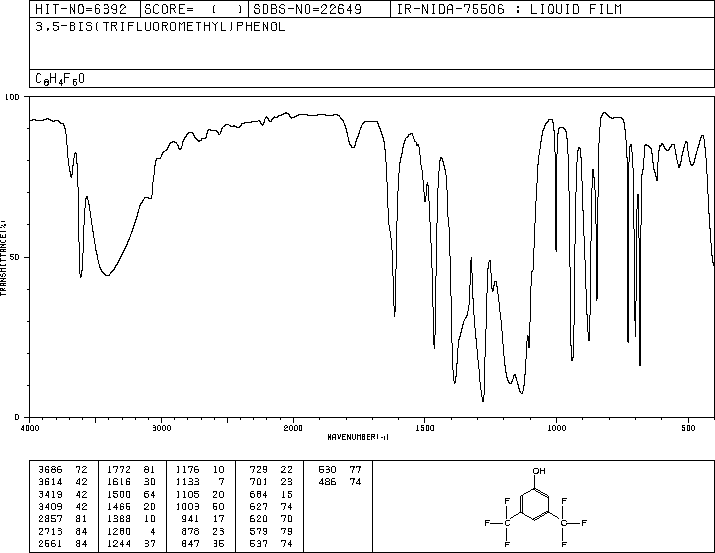Click the IR-NIDA-75506 : LIQUID FILM label
This screenshot has height=553, width=715.
click(509, 9)
